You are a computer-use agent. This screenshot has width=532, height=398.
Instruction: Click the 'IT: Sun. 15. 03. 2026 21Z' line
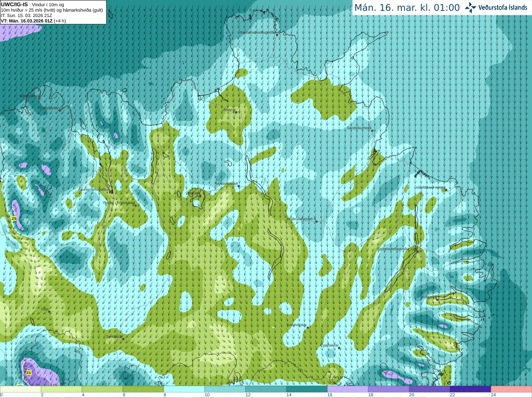[x=26, y=15]
